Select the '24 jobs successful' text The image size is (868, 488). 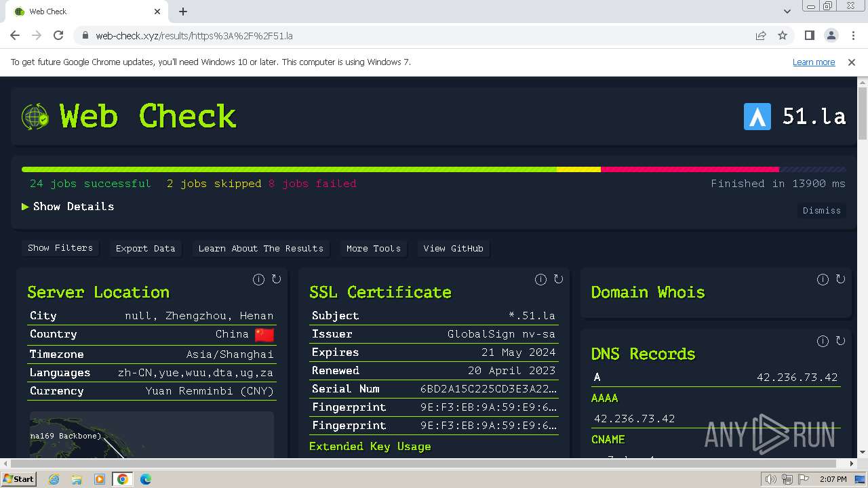90,184
